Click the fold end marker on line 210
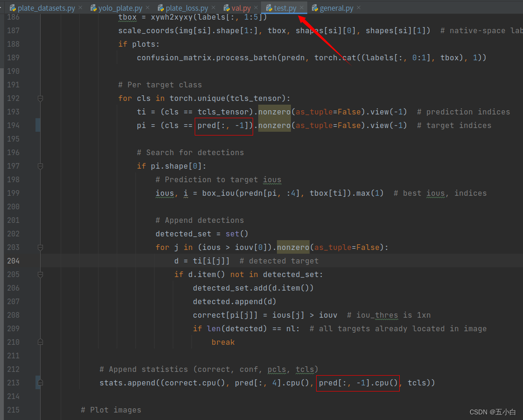The image size is (523, 420). click(40, 342)
